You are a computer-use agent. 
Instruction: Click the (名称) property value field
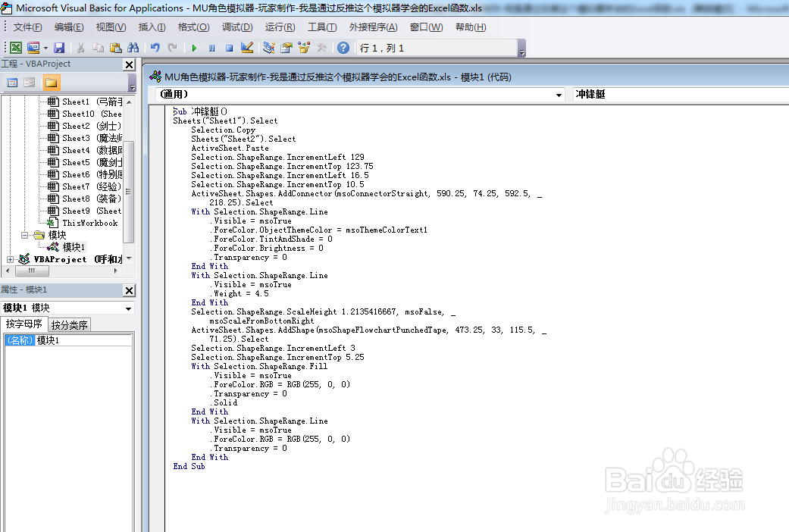click(83, 340)
